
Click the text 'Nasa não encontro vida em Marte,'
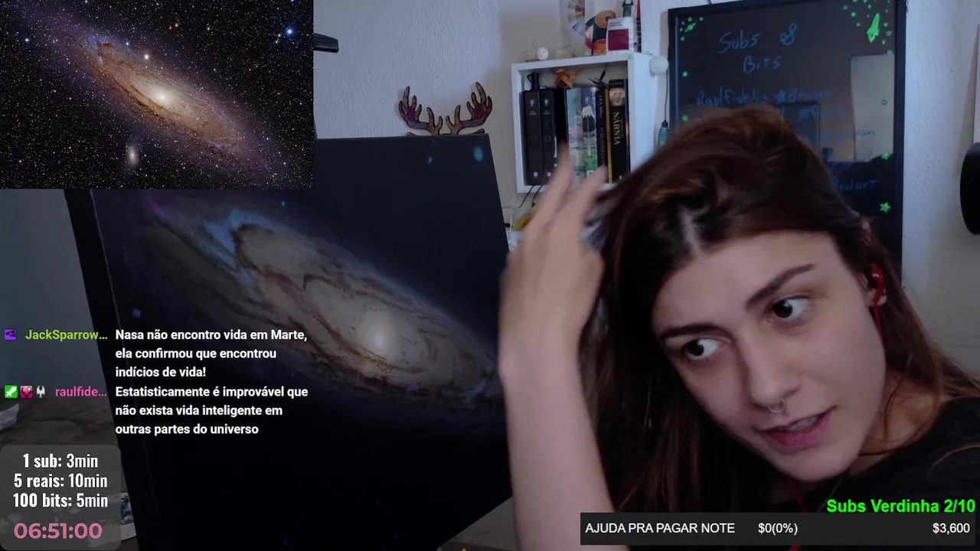(x=211, y=334)
